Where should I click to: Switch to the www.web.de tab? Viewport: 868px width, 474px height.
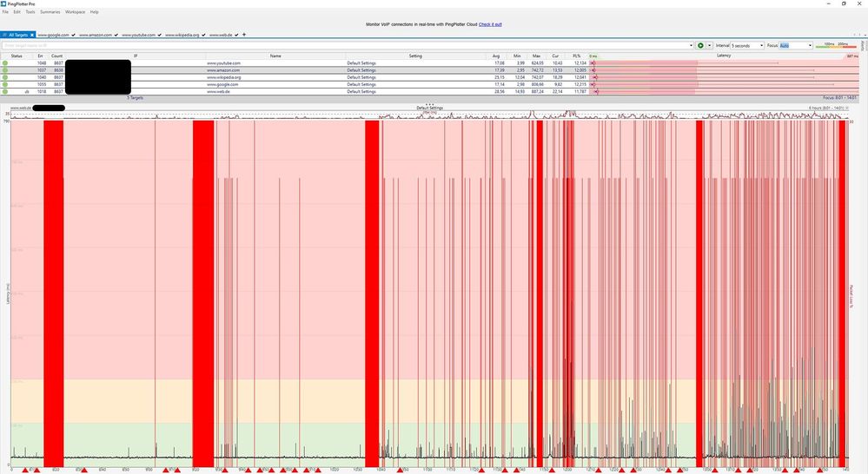click(x=221, y=35)
